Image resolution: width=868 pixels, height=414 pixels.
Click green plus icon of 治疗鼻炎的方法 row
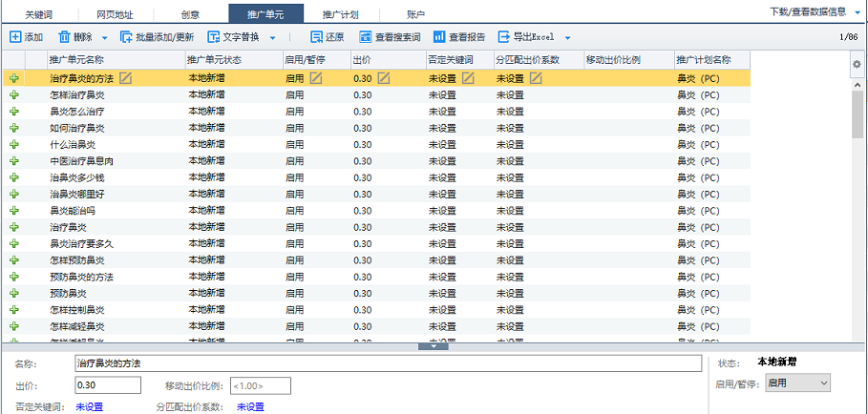[x=14, y=78]
